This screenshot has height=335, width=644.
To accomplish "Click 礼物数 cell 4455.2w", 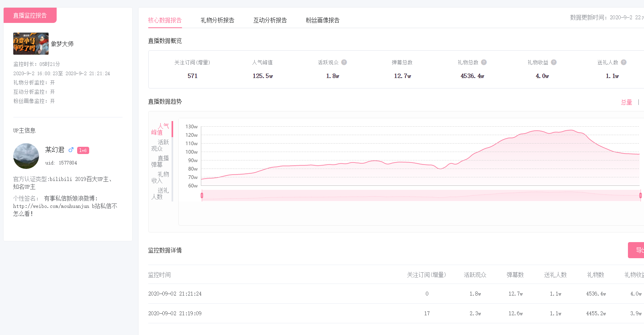I will point(596,313).
